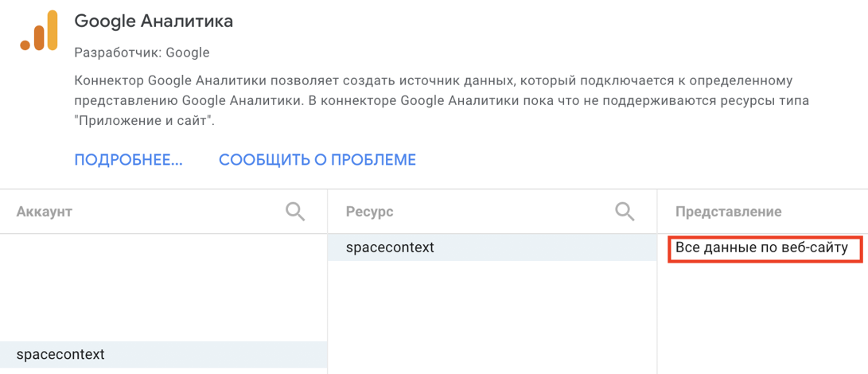Open search in the Аккаунт column
Viewport: 868px width, 374px height.
(296, 212)
